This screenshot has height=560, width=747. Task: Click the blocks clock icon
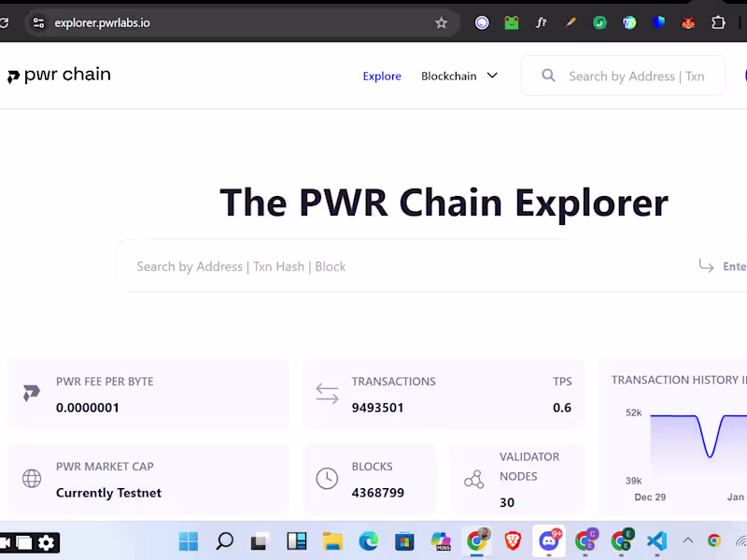pyautogui.click(x=328, y=478)
